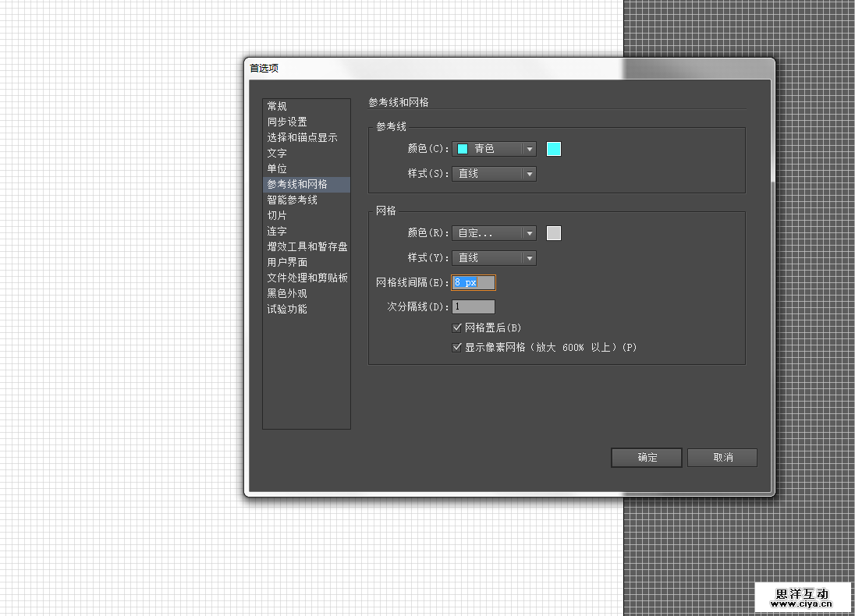The height and width of the screenshot is (616, 855).
Task: Select 单位 from the sidebar list
Action: point(277,168)
